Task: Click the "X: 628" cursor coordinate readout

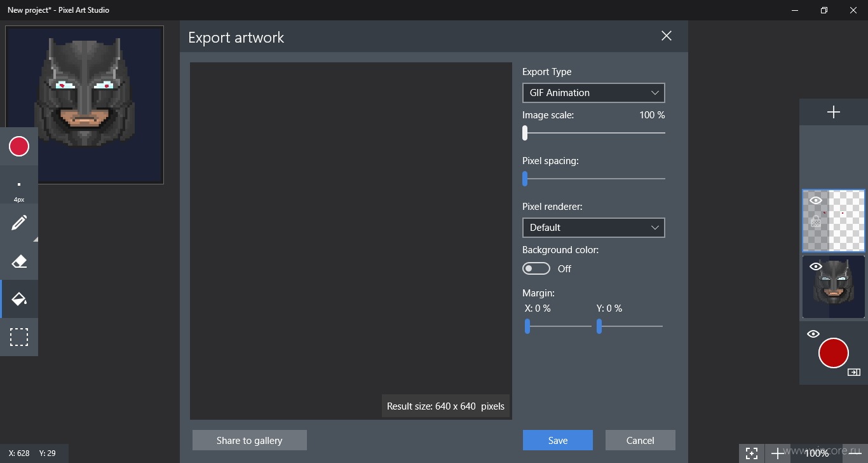Action: [19, 453]
